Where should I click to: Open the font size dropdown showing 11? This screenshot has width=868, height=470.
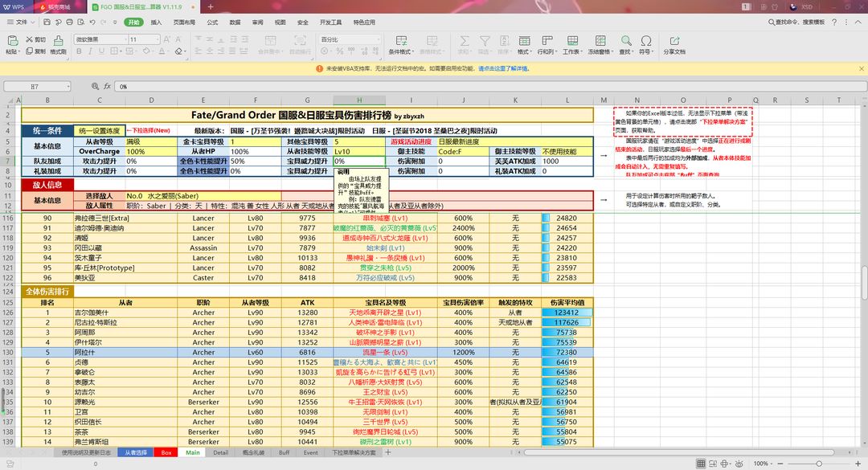pyautogui.click(x=158, y=39)
